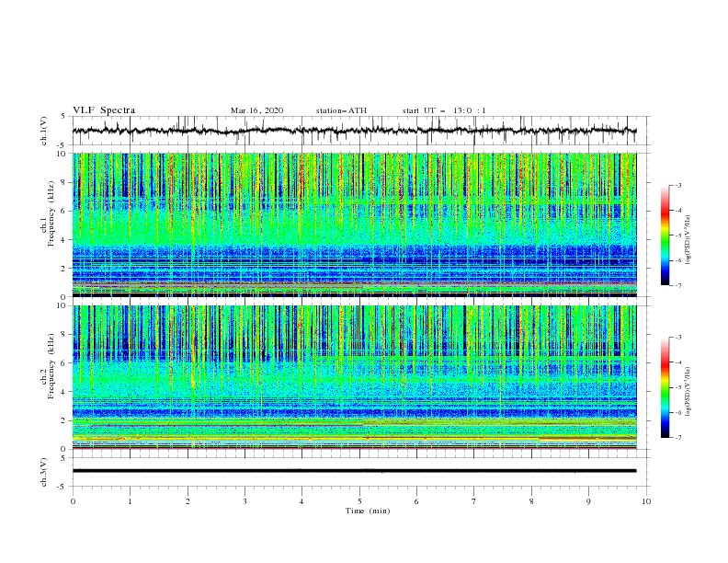Click the ch.1 spectrogram color scale bar
The width and height of the screenshot is (728, 563).
tap(665, 236)
